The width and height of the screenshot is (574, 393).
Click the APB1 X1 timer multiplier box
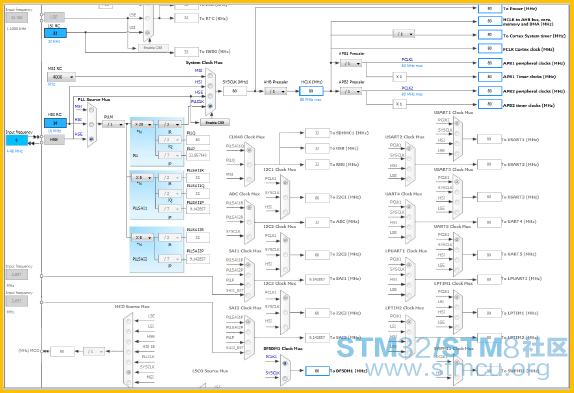click(x=399, y=76)
